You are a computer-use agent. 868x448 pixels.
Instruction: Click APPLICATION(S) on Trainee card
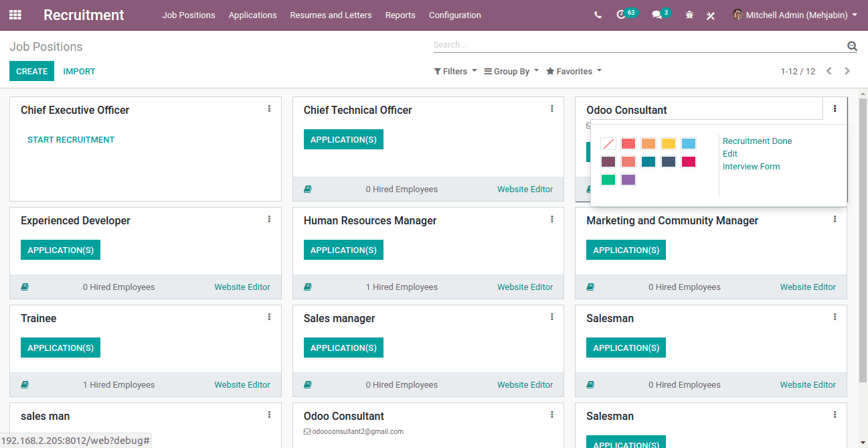point(60,348)
